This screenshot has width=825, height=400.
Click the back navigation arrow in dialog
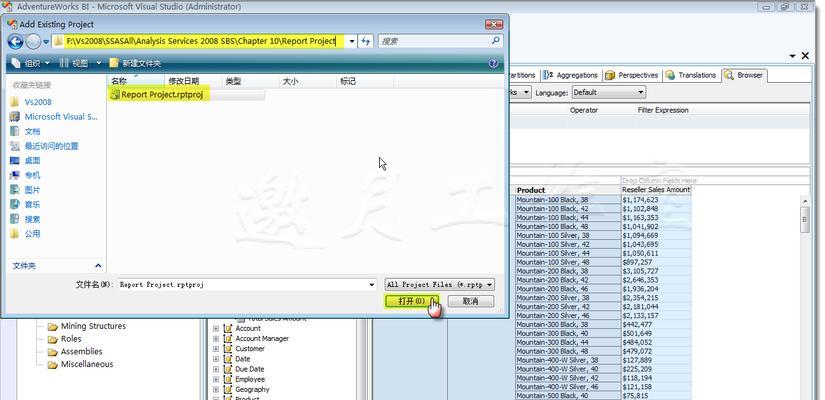16,41
